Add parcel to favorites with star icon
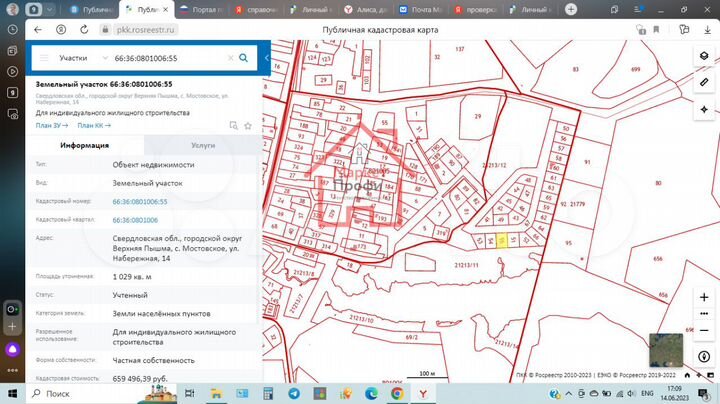 click(247, 126)
